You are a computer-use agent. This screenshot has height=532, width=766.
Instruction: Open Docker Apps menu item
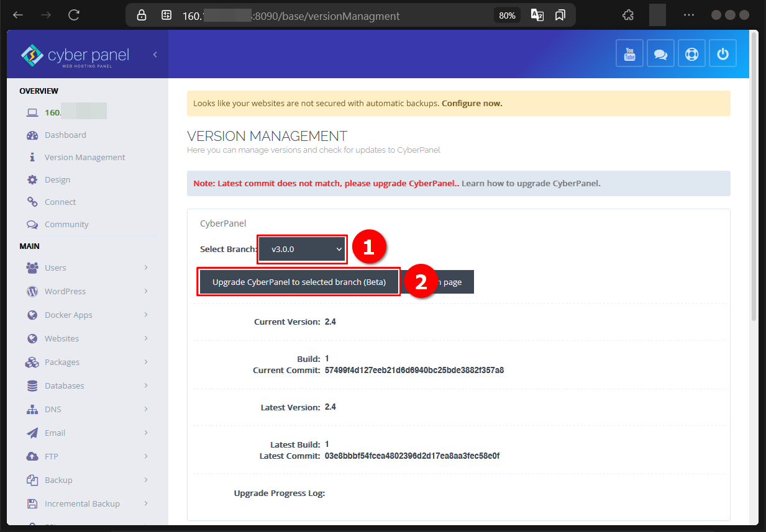click(x=68, y=315)
